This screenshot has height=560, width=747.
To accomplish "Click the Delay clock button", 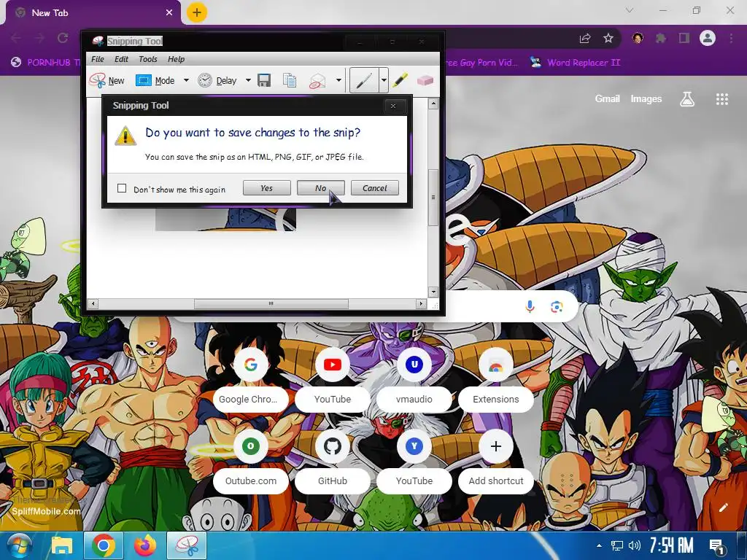I will [x=217, y=80].
